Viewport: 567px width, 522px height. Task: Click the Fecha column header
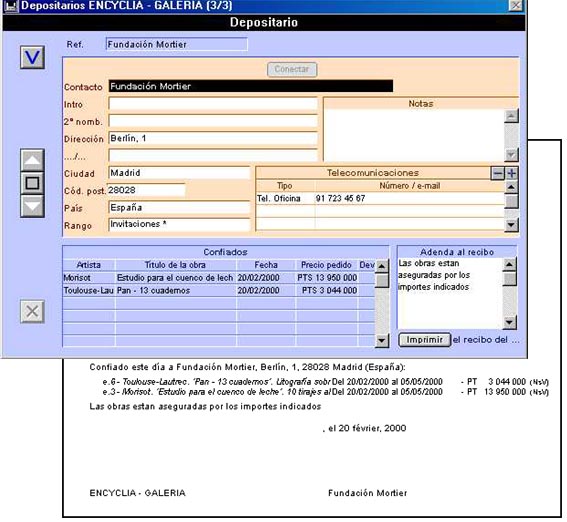point(266,265)
